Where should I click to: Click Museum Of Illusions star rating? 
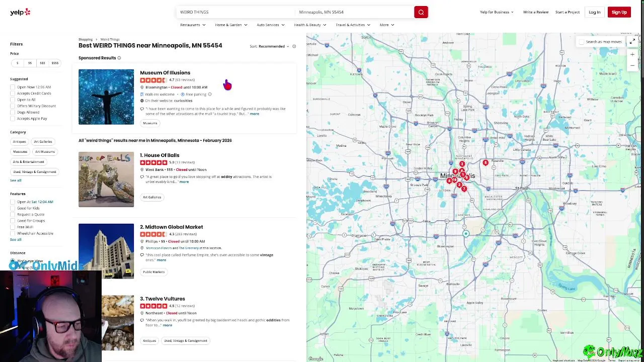(153, 80)
